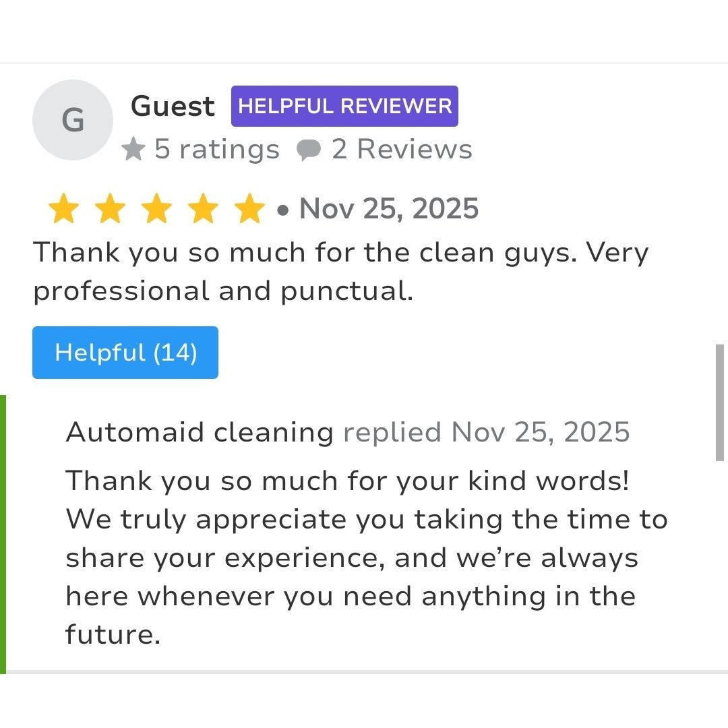
Task: Click the third yellow rating star
Action: (x=156, y=209)
